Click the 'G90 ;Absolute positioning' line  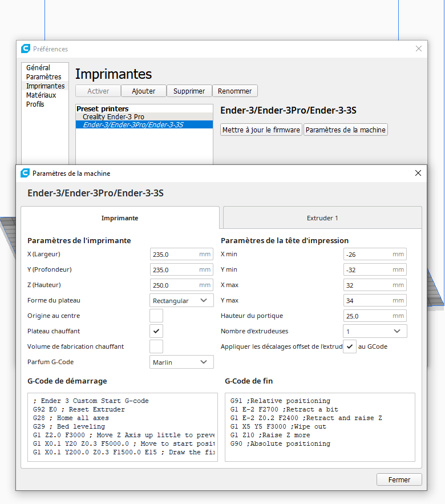click(x=280, y=443)
